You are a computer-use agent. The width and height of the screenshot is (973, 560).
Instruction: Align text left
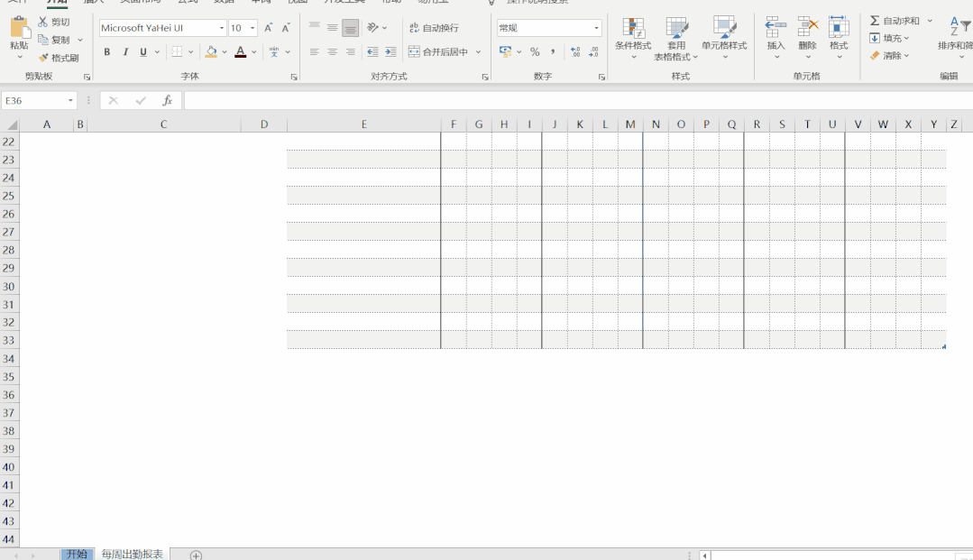click(x=315, y=52)
